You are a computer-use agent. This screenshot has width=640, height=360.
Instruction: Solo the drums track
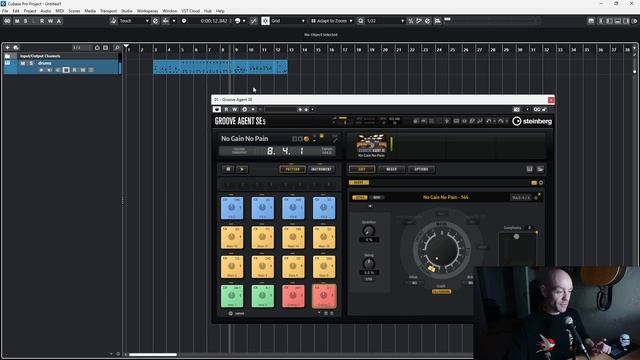coord(31,63)
